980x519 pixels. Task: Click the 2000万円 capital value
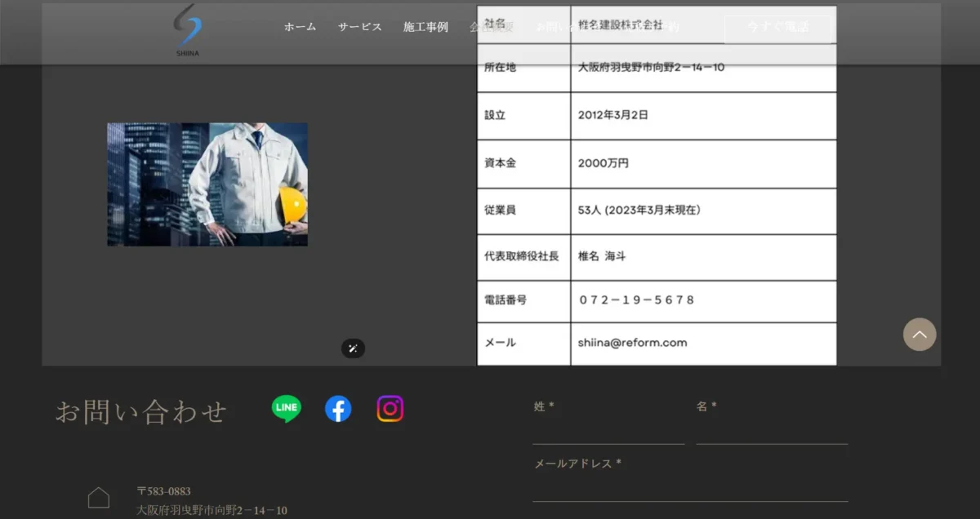tap(604, 163)
